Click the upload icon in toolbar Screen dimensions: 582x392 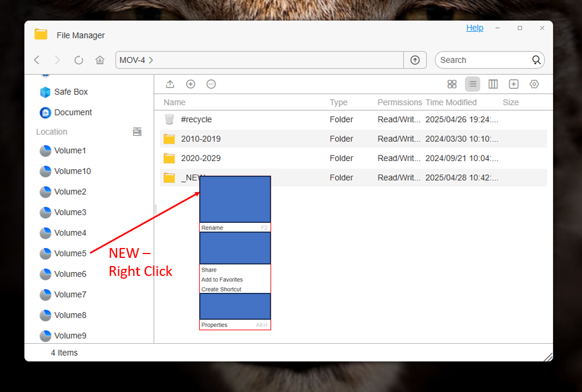(x=170, y=84)
